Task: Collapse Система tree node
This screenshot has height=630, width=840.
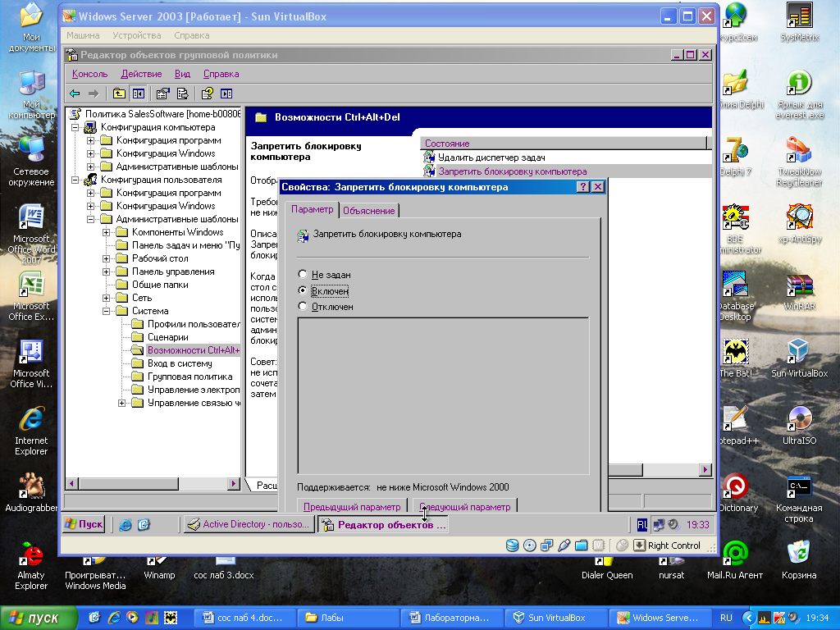Action: click(106, 311)
